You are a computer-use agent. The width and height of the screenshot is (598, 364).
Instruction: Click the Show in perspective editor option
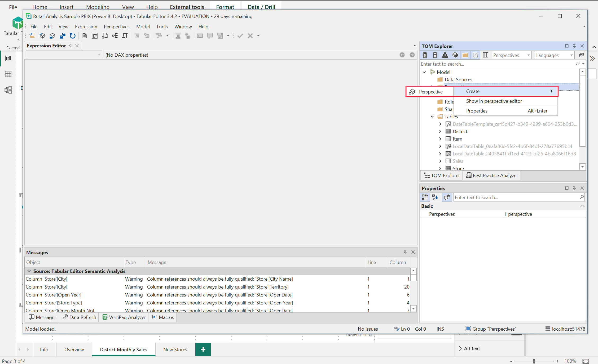pos(494,101)
